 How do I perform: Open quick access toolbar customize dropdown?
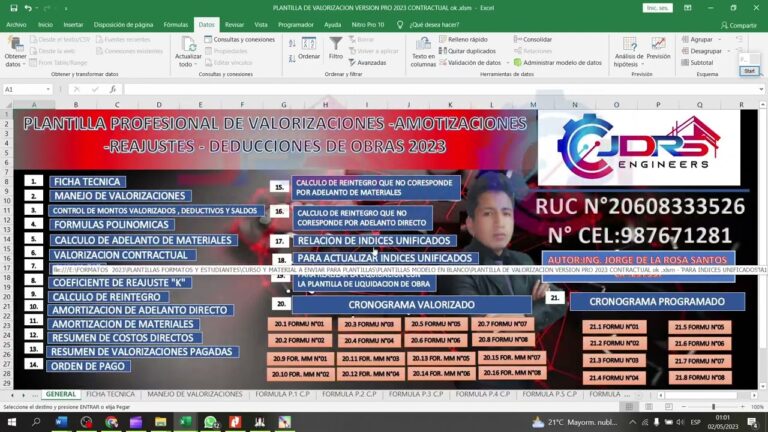point(66,8)
